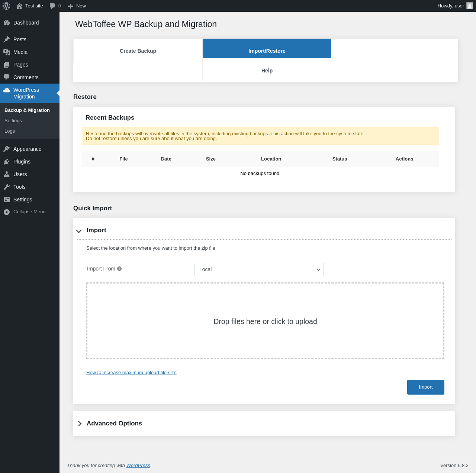Image resolution: width=476 pixels, height=473 pixels.
Task: Click the Appearance paintbrush icon
Action: (x=7, y=149)
